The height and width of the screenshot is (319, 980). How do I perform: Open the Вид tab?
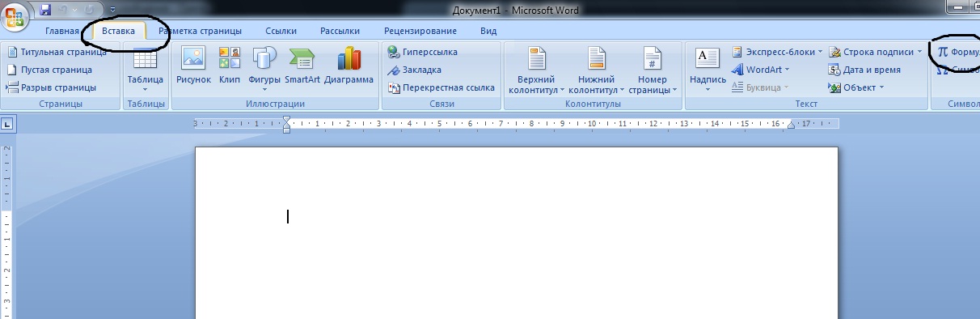(x=488, y=31)
